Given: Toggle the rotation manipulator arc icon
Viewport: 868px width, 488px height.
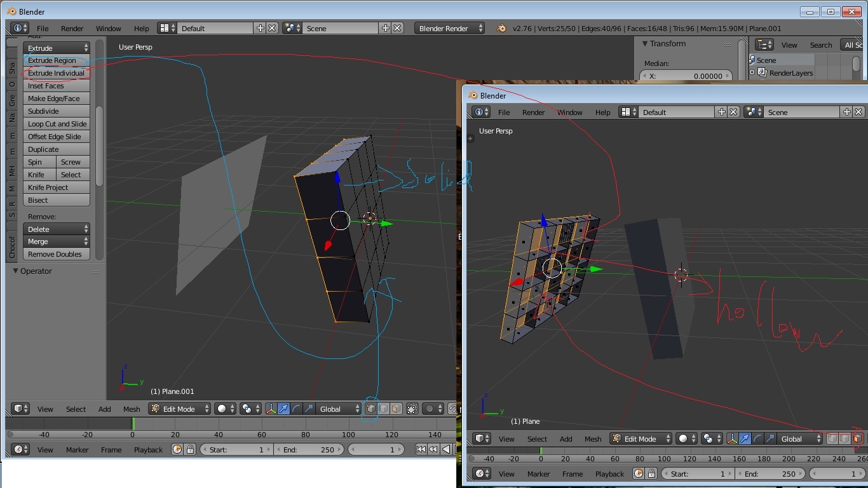Looking at the screenshot, I should coord(295,409).
